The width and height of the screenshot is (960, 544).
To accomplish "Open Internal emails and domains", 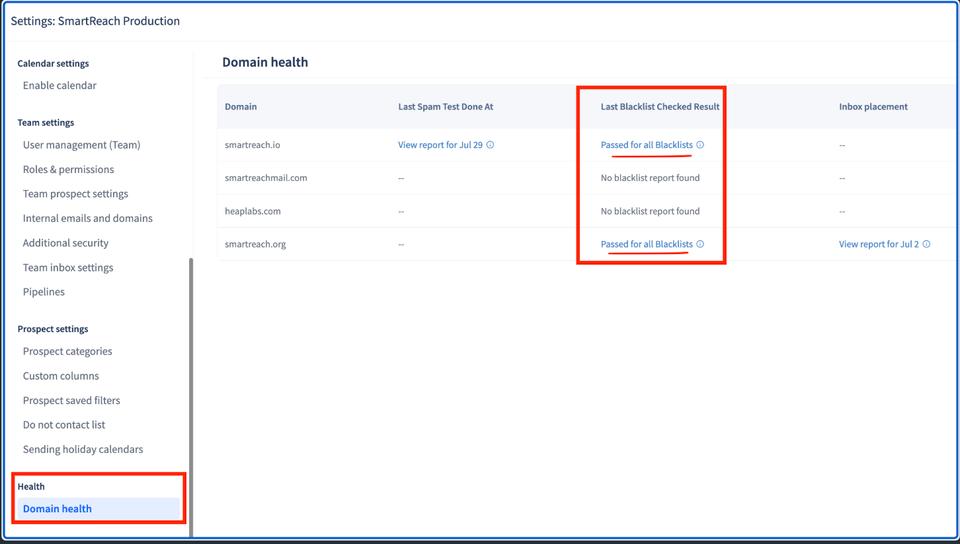I will point(88,218).
